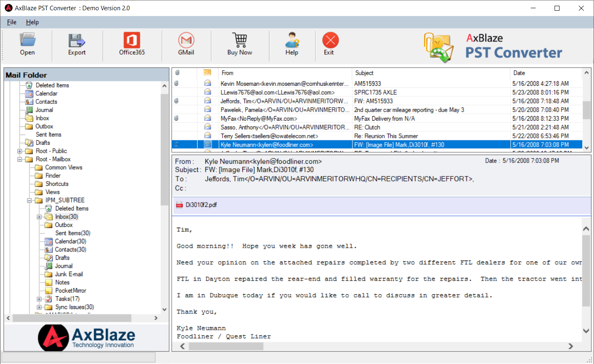Image resolution: width=594 pixels, height=364 pixels.
Task: Select the top-level Contacts folder
Action: [46, 102]
